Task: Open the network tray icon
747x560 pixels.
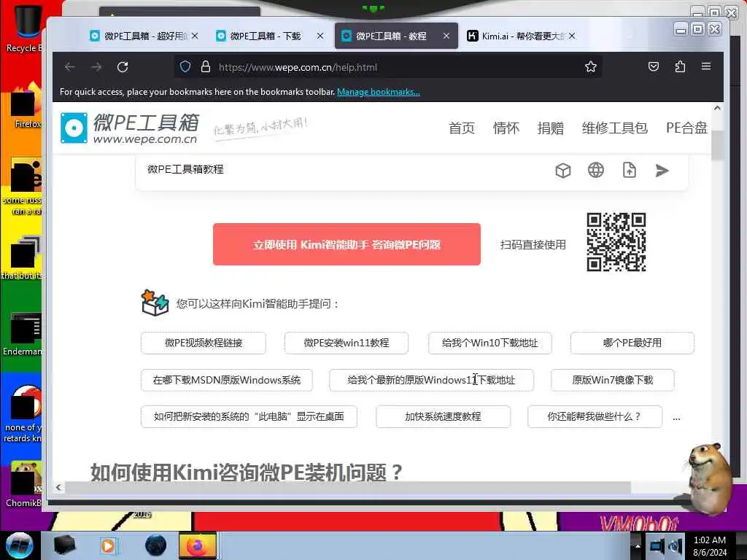Action: (x=657, y=545)
